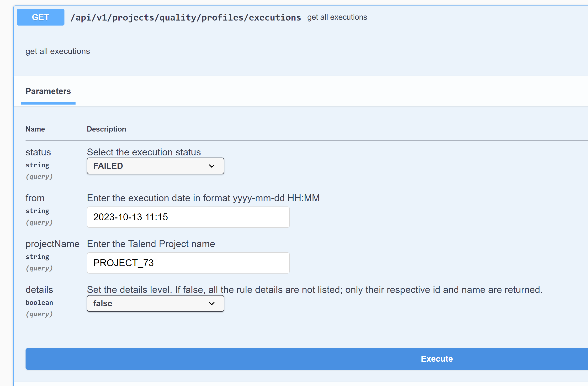Choose FAILED from the execution status selector
The height and width of the screenshot is (386, 588).
(x=155, y=166)
